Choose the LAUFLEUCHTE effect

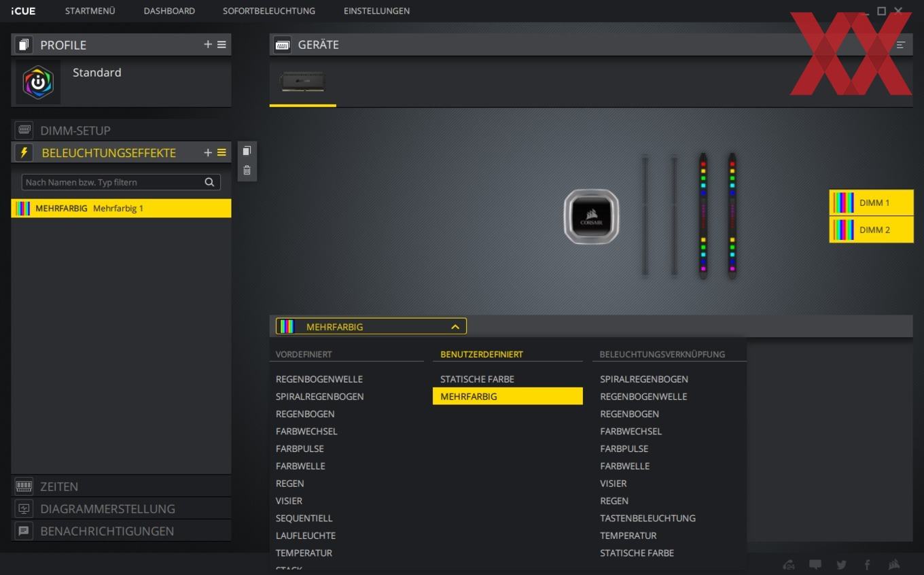coord(306,536)
